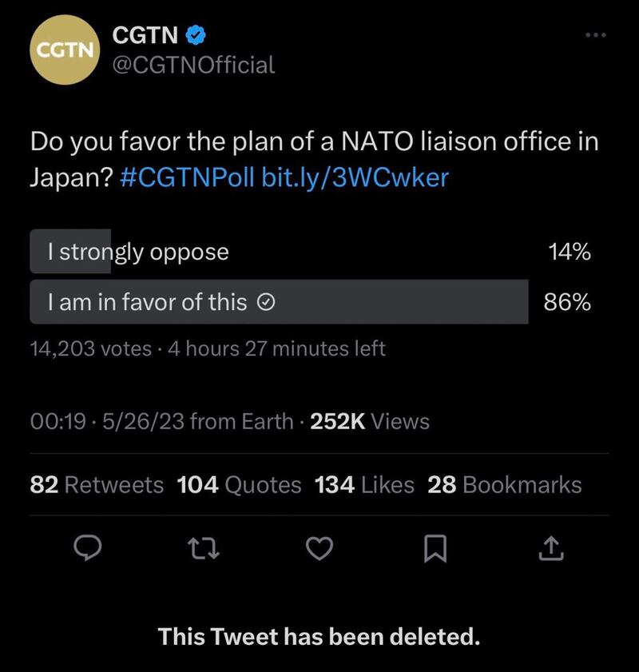Open the share upload icon

(552, 547)
